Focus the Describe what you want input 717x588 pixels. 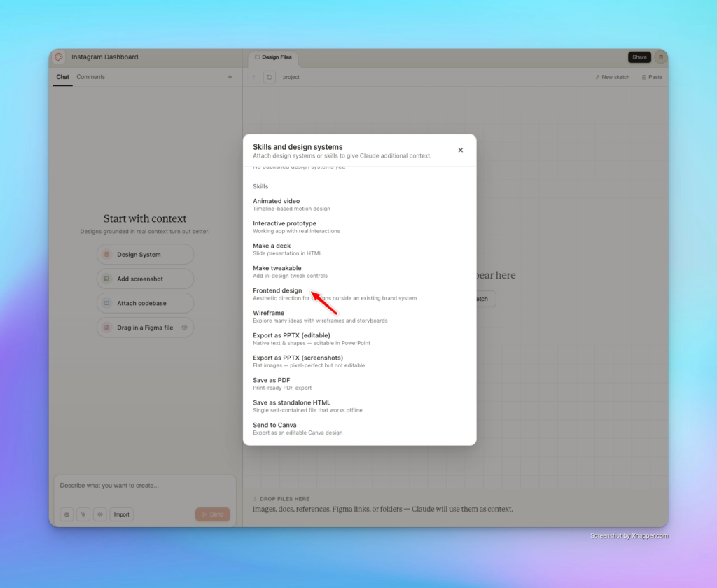coord(144,486)
